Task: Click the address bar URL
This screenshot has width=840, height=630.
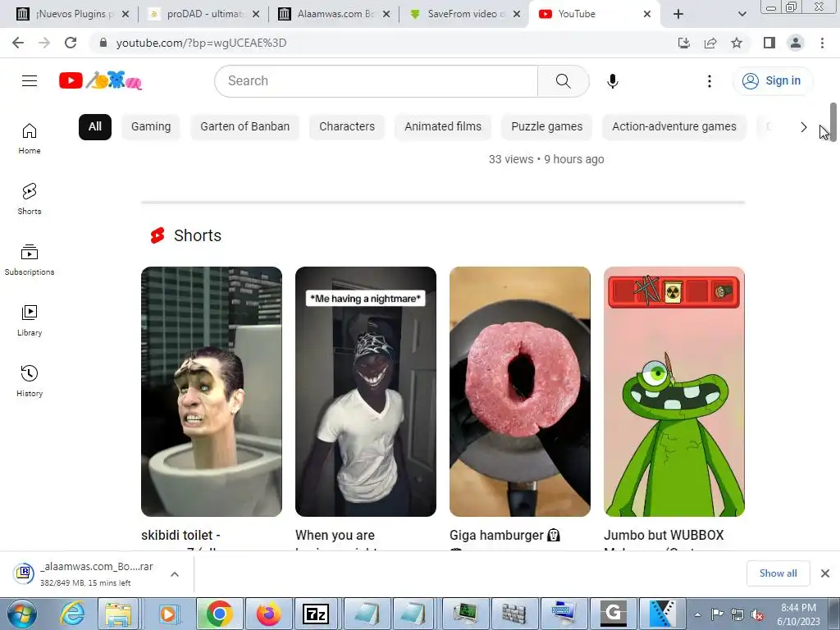Action: pyautogui.click(x=202, y=43)
